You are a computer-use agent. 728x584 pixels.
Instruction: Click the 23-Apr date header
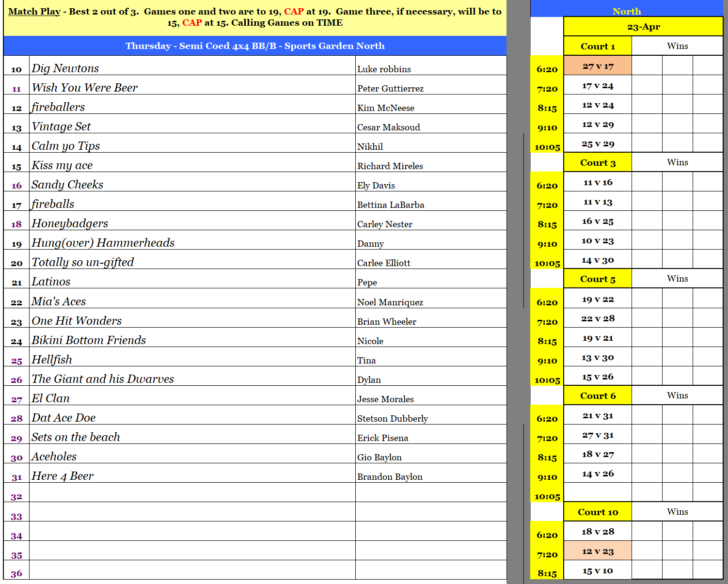pos(643,27)
